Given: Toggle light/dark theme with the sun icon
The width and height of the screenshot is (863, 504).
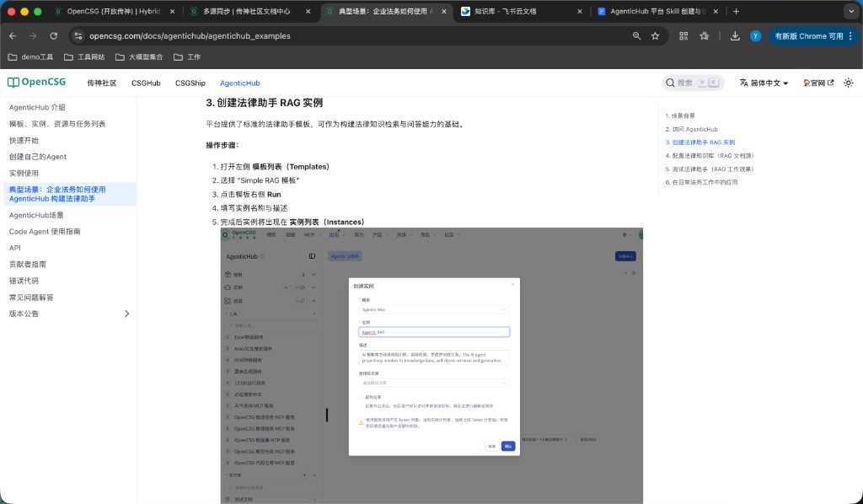Looking at the screenshot, I should click(x=849, y=83).
